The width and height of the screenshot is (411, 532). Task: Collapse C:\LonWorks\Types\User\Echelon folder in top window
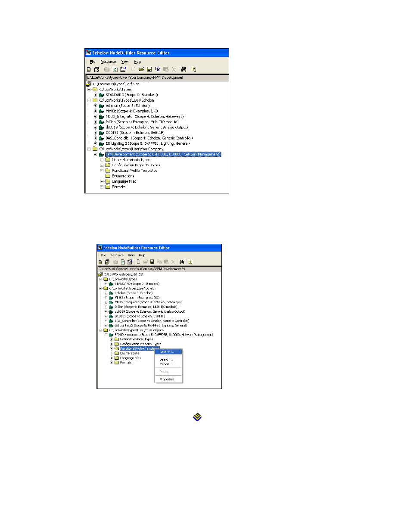point(89,100)
